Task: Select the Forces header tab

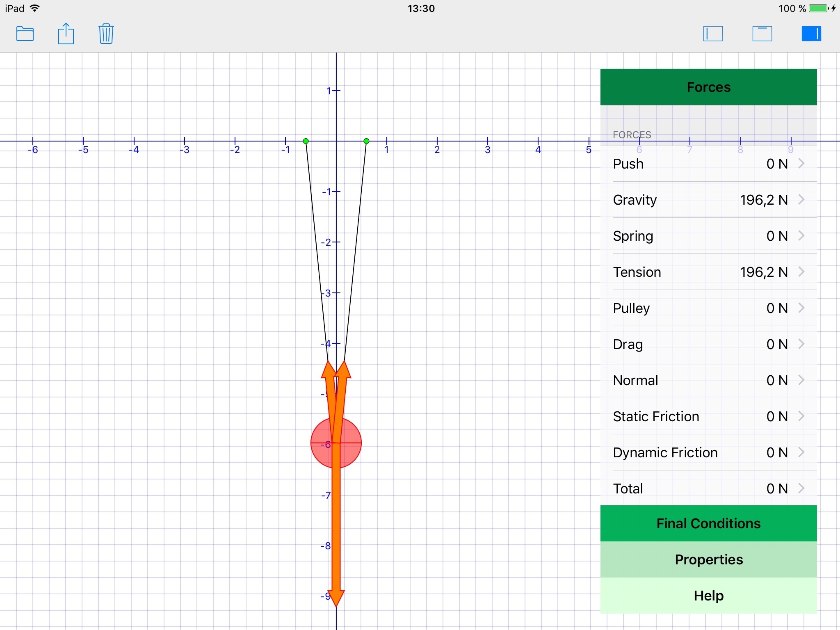Action: pos(708,87)
